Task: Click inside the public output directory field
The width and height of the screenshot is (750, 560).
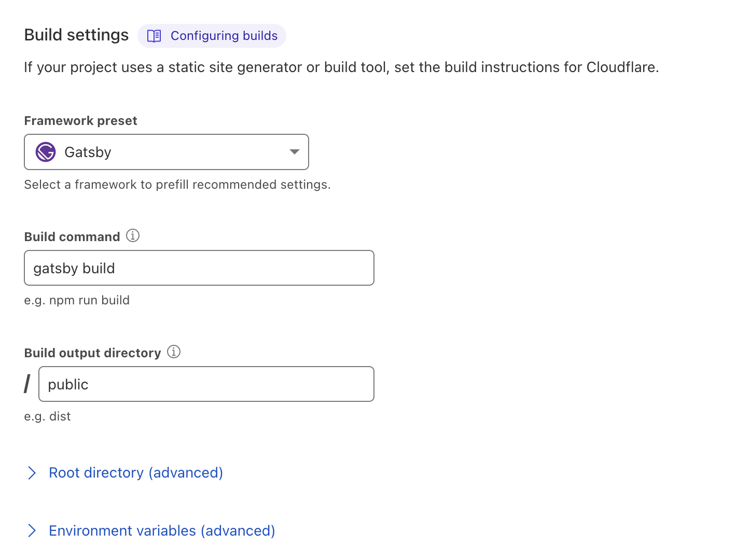Action: (x=206, y=384)
